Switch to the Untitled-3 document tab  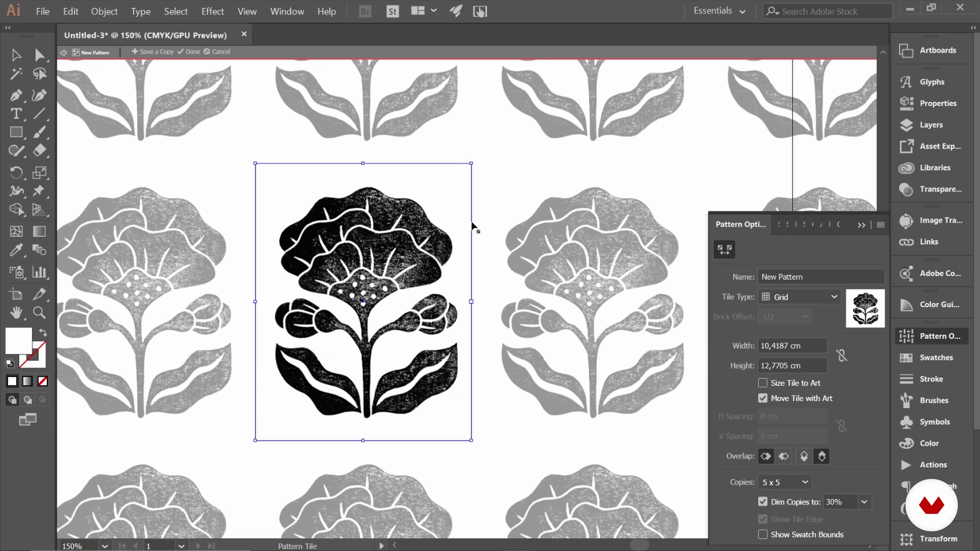(145, 35)
